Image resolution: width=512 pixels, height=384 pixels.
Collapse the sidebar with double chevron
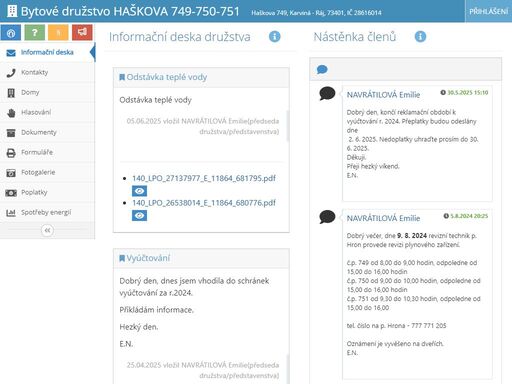pos(47,230)
